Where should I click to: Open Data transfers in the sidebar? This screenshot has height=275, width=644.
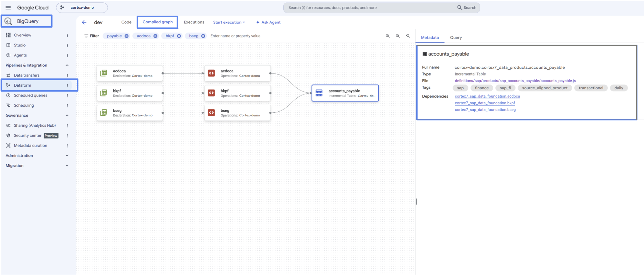[x=27, y=75]
